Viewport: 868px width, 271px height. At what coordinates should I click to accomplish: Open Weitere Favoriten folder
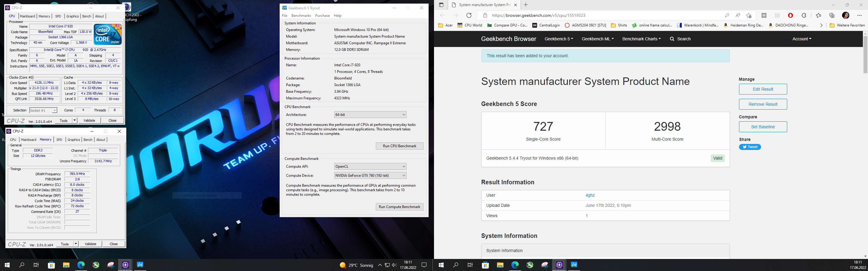click(847, 25)
